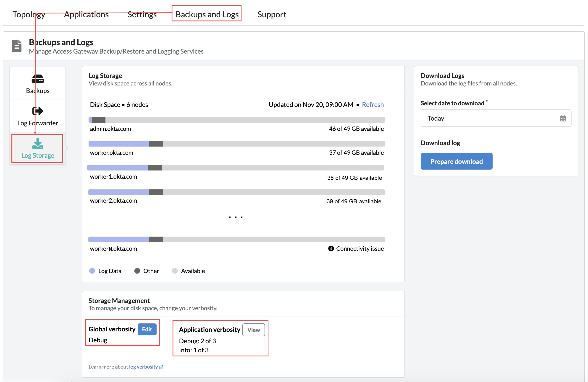The width and height of the screenshot is (588, 382).
Task: Click the Available legend gray dot
Action: [x=175, y=271]
